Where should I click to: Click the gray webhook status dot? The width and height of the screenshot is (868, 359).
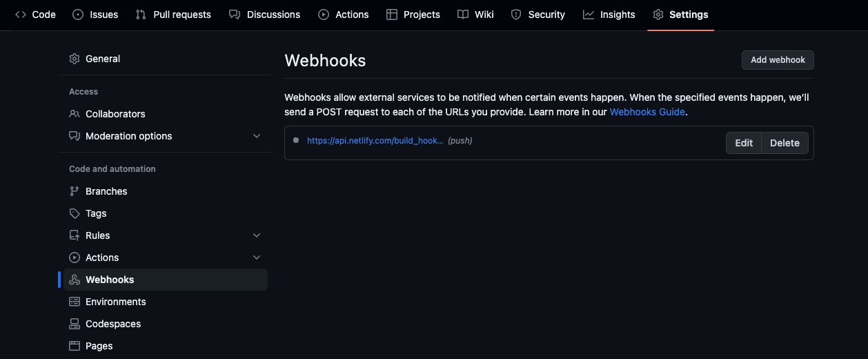coord(296,140)
